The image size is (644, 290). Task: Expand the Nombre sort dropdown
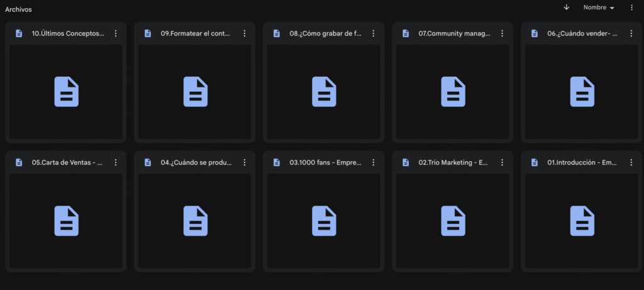tap(598, 8)
